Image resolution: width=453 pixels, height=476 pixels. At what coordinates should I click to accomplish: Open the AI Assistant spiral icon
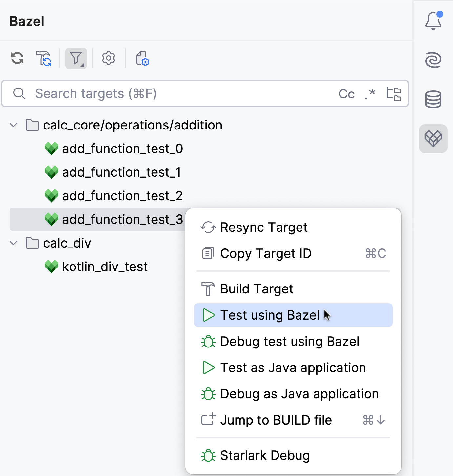433,60
